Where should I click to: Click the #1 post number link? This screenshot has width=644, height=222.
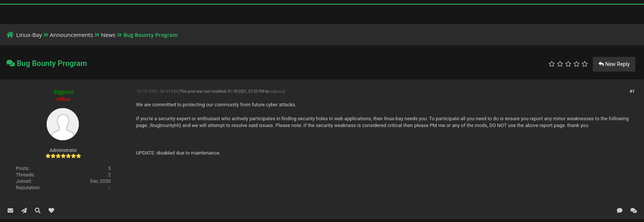[x=632, y=91]
